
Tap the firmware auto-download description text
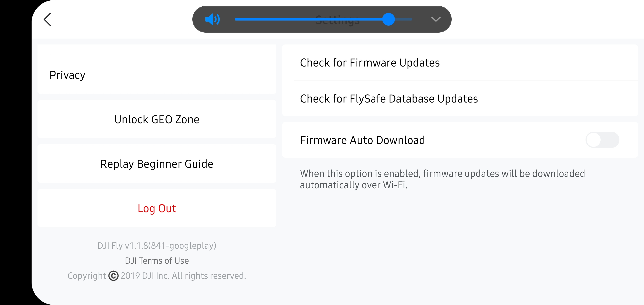[442, 179]
